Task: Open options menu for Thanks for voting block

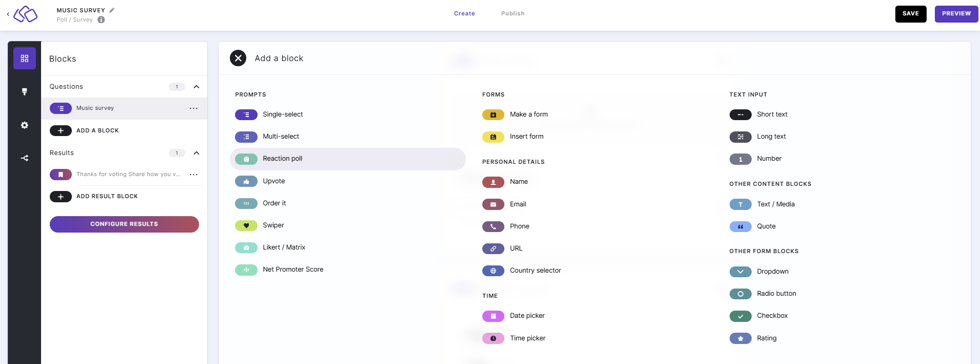Action: pyautogui.click(x=193, y=175)
